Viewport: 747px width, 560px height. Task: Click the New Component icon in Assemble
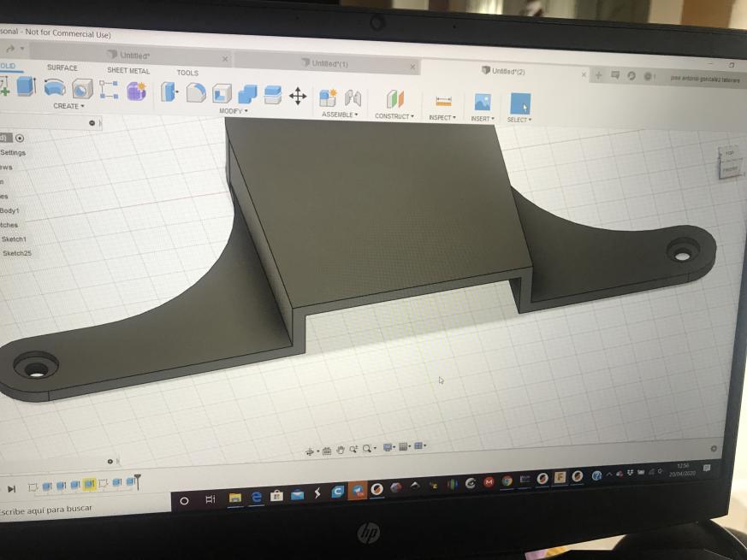click(x=327, y=97)
